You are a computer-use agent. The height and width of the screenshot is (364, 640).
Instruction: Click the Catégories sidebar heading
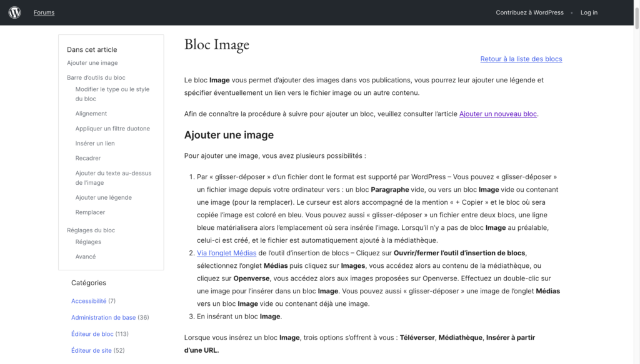point(89,282)
